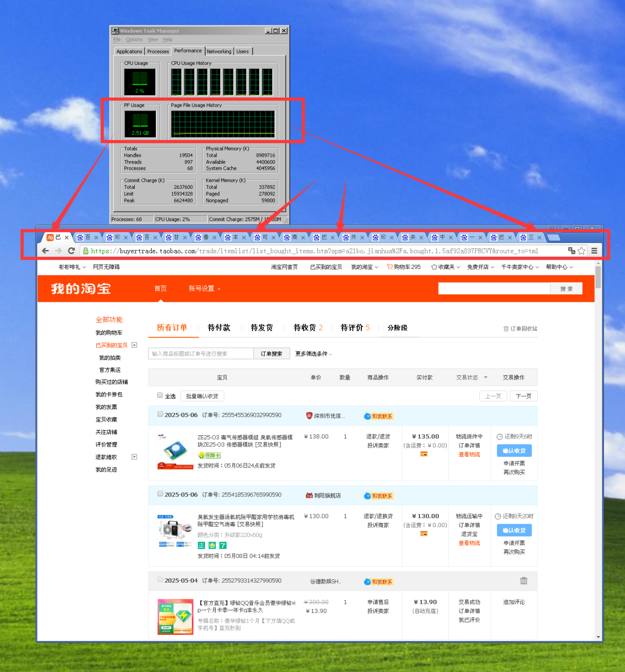
Task: Bookmark this page with the star icon
Action: click(582, 251)
